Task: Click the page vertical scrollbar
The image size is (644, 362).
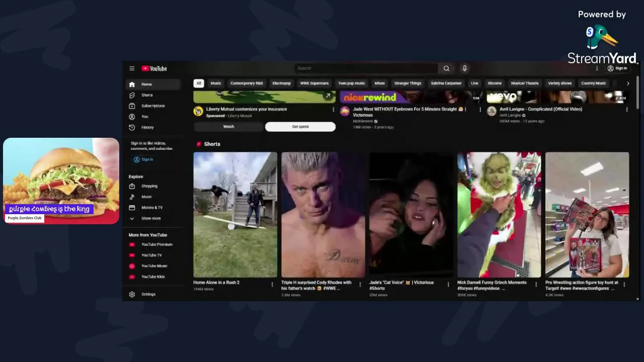Action: click(638, 92)
